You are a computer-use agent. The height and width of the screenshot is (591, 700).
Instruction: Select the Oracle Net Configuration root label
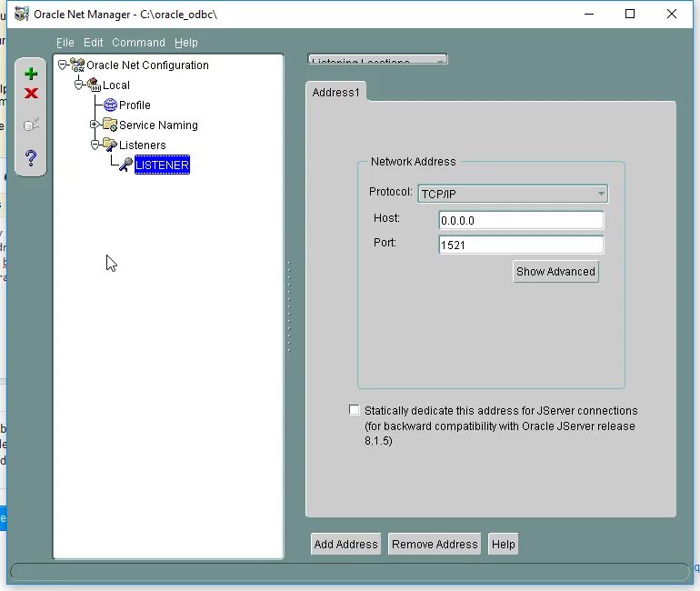[x=147, y=65]
